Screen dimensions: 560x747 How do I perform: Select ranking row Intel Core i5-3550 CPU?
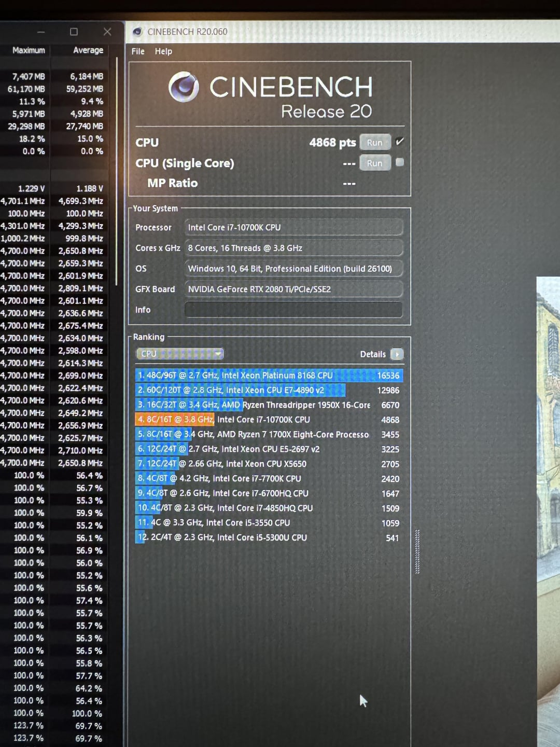269,523
